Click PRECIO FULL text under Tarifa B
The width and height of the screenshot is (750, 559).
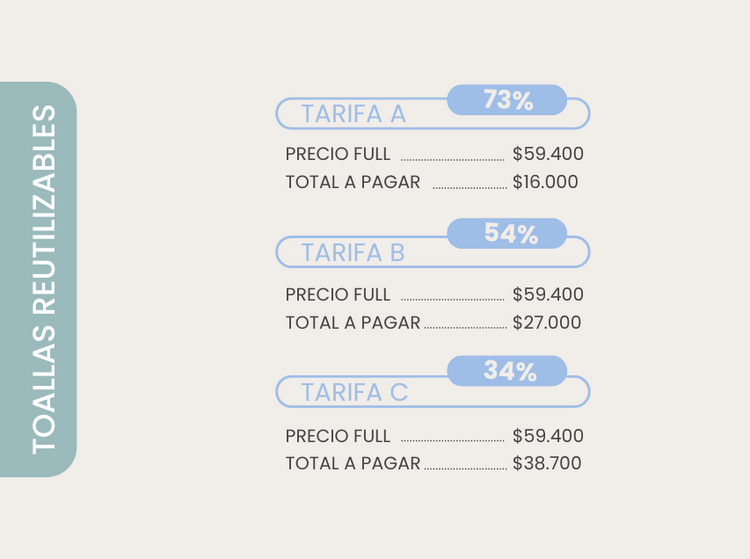pyautogui.click(x=338, y=295)
